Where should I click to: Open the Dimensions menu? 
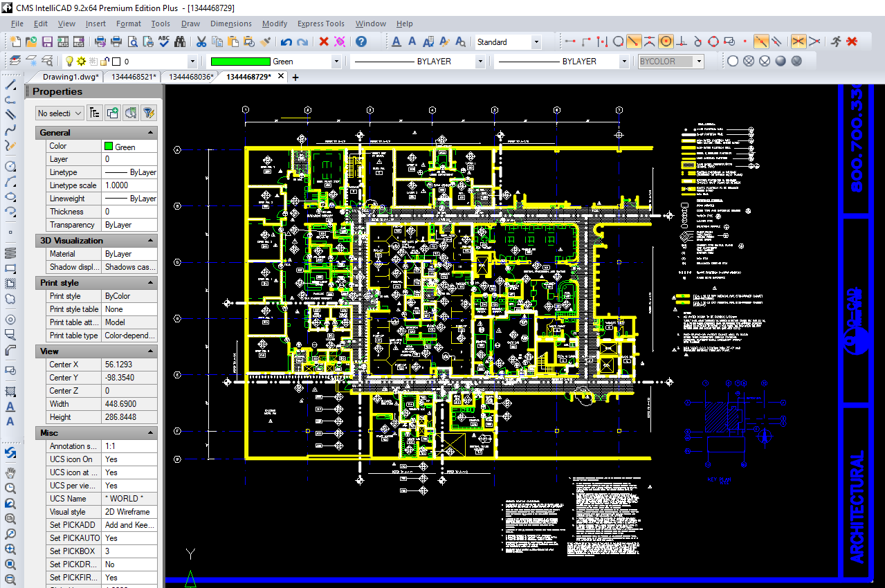tap(231, 24)
